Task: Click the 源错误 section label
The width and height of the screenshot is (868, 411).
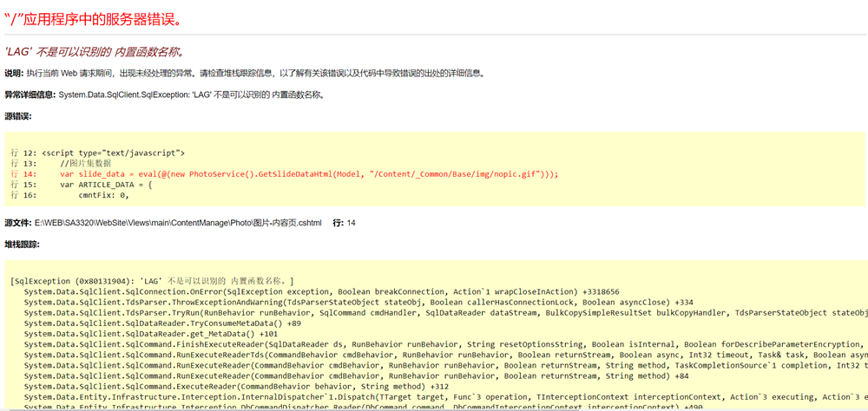Action: 17,116
